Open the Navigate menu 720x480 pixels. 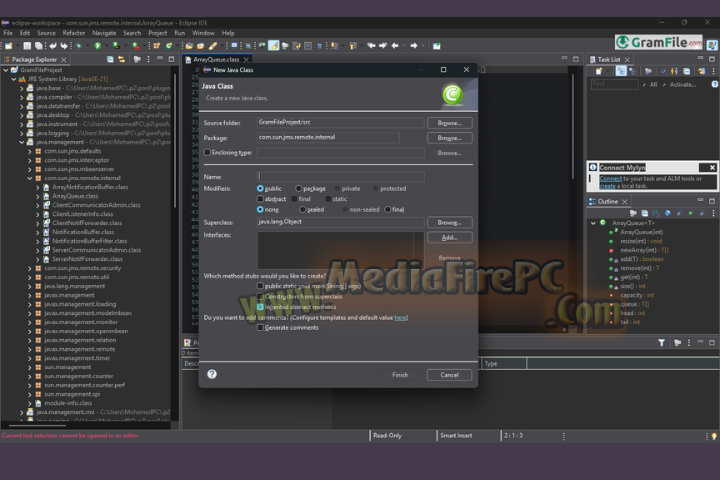click(x=104, y=33)
